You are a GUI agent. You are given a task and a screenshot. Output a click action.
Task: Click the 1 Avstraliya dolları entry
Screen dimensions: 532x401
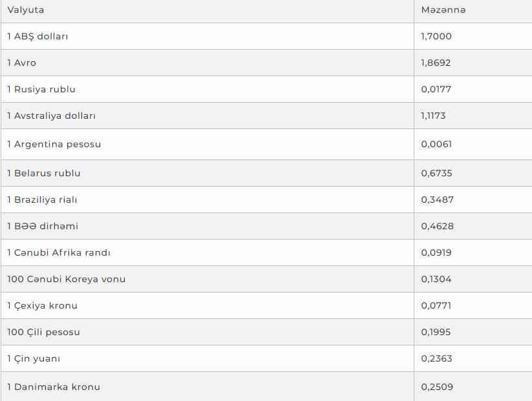pos(52,116)
